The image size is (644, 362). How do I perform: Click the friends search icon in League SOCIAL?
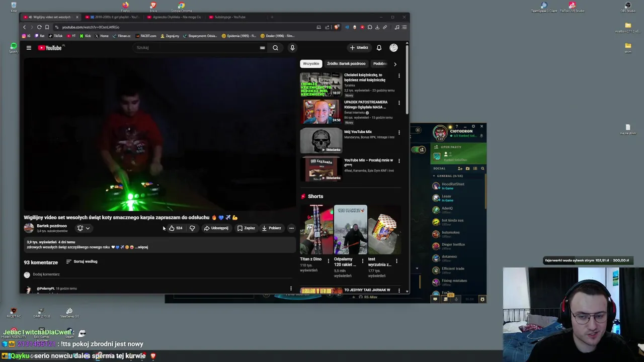[x=482, y=168]
